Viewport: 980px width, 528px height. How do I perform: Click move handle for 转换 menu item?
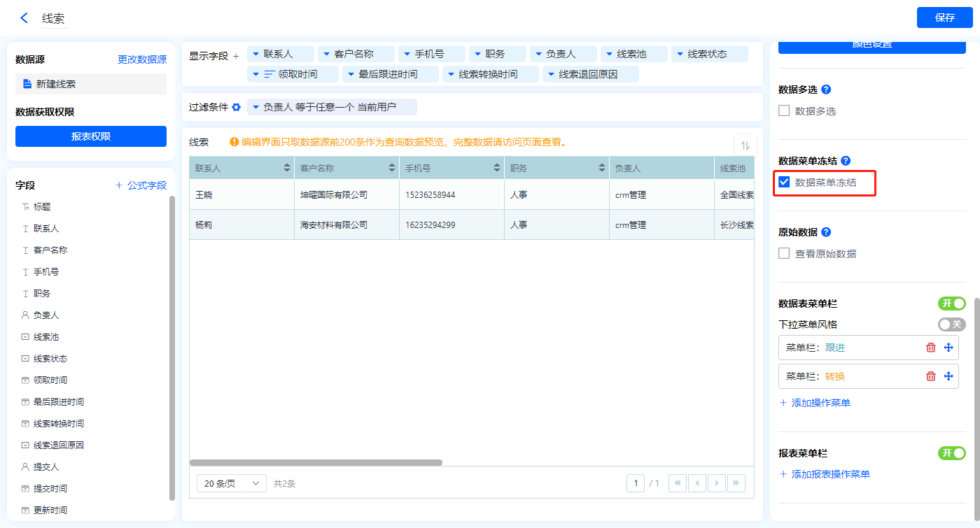click(x=948, y=376)
